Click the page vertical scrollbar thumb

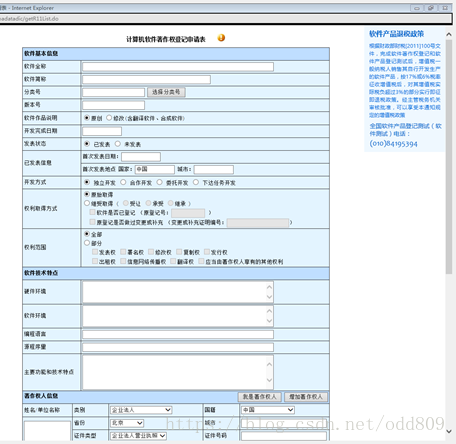click(449, 157)
